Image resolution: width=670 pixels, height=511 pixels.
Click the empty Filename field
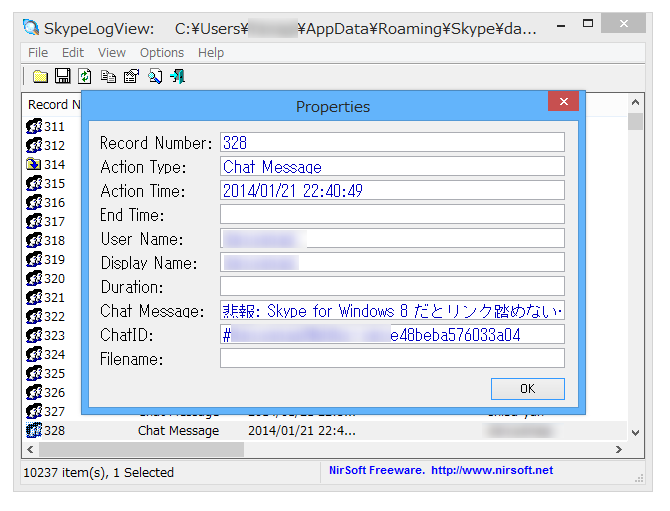click(x=392, y=358)
